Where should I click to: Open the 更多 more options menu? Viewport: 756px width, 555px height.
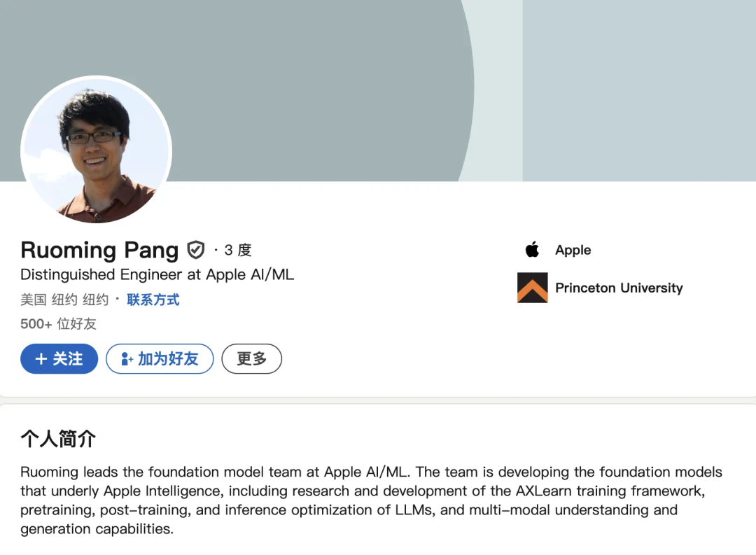point(252,359)
